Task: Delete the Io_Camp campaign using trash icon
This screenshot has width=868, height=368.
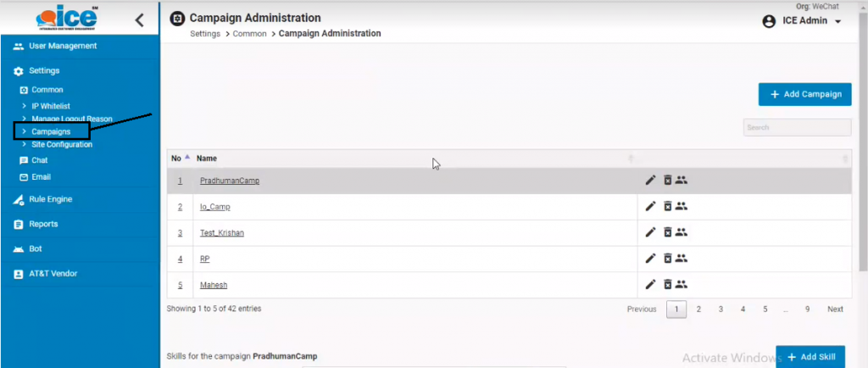Action: (667, 206)
